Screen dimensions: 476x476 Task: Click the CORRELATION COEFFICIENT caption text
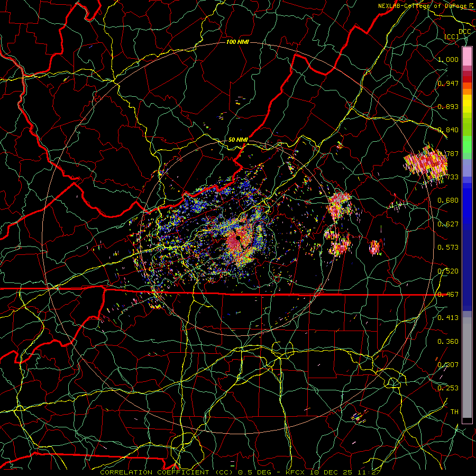(x=154, y=472)
